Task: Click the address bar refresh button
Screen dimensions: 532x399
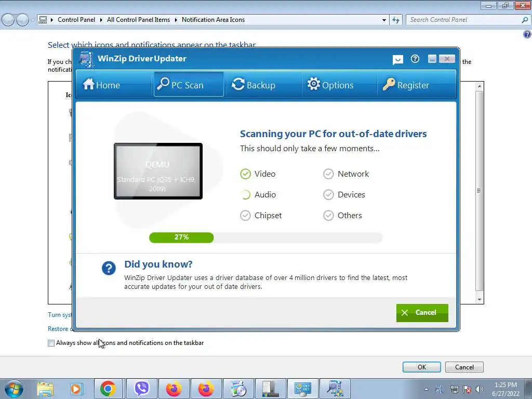Action: pos(396,20)
